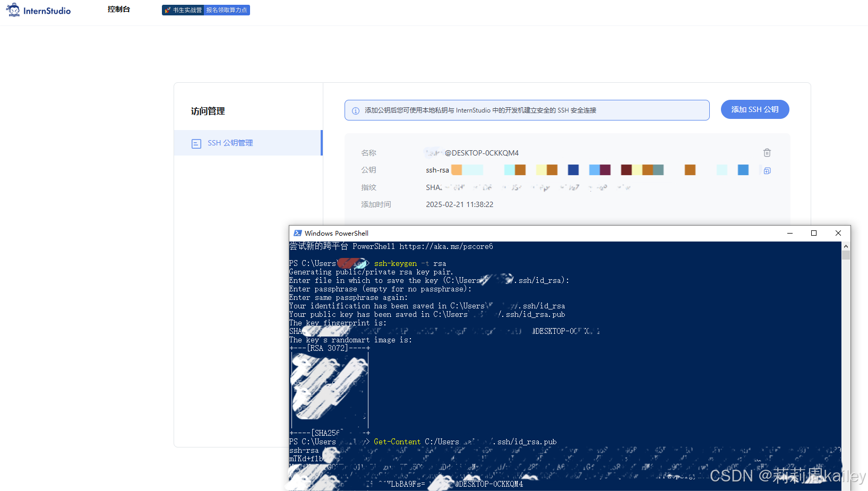868x491 pixels.
Task: Click the 2025-02-21 11:38:22 timestamp
Action: pyautogui.click(x=460, y=204)
